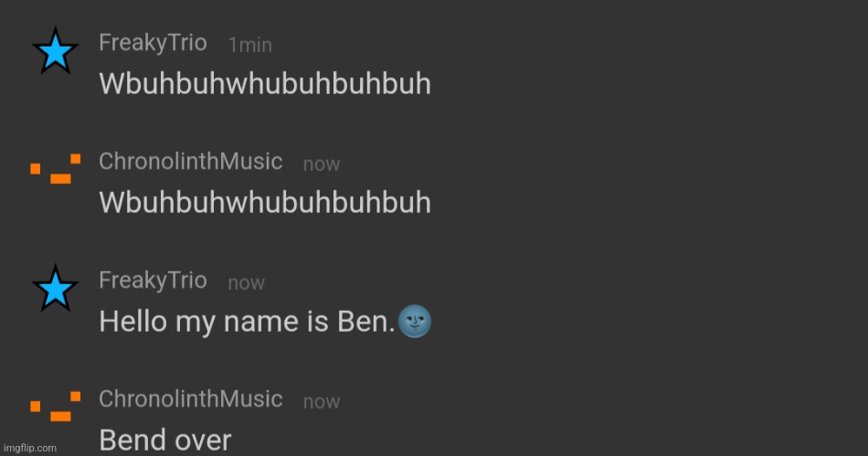
Task: Select the word 'Bend' in the last message
Action: point(131,440)
